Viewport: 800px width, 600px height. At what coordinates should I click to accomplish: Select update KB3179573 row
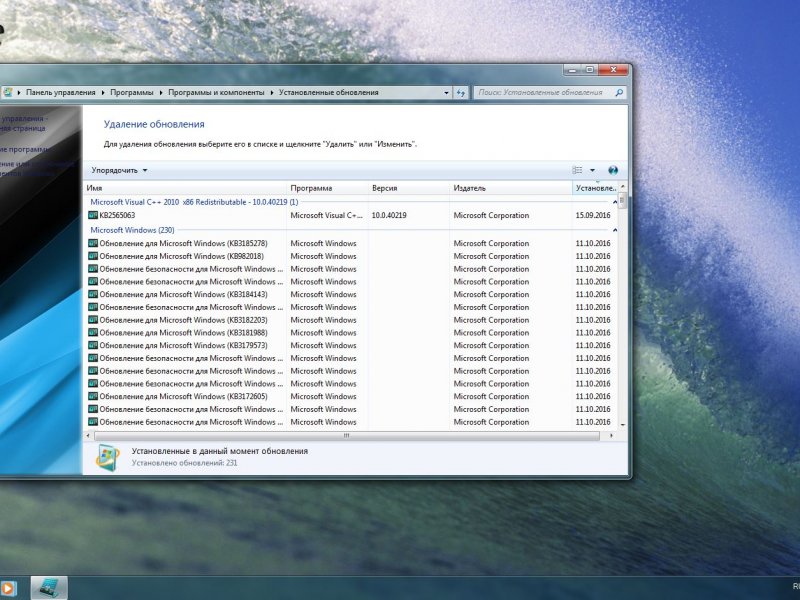point(351,345)
